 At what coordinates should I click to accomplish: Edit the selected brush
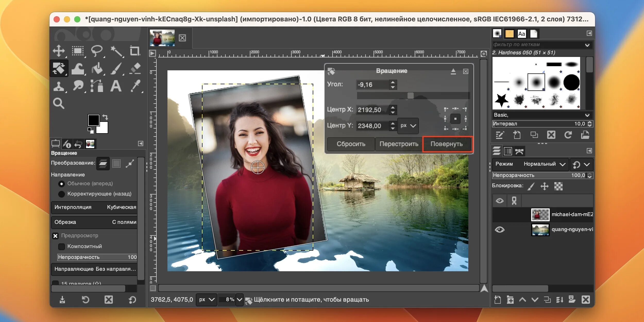click(x=500, y=135)
